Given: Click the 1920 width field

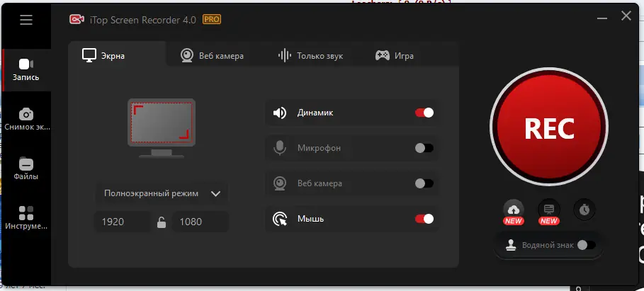Looking at the screenshot, I should click(123, 222).
